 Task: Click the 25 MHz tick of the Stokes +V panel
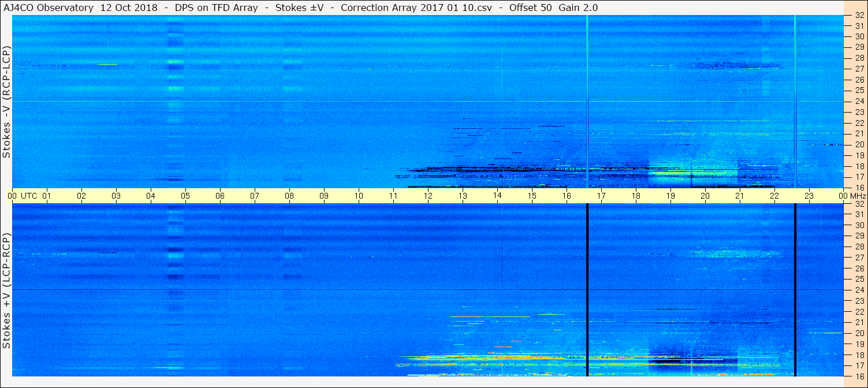859,279
